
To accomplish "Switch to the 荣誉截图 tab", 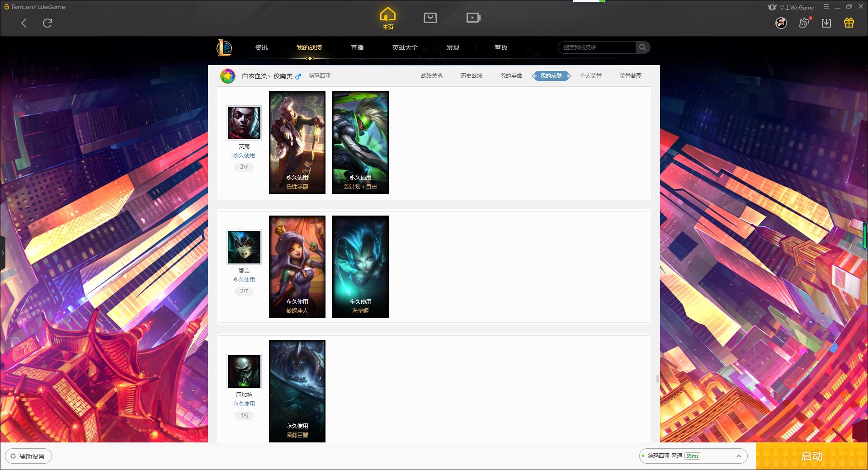I will tap(631, 76).
